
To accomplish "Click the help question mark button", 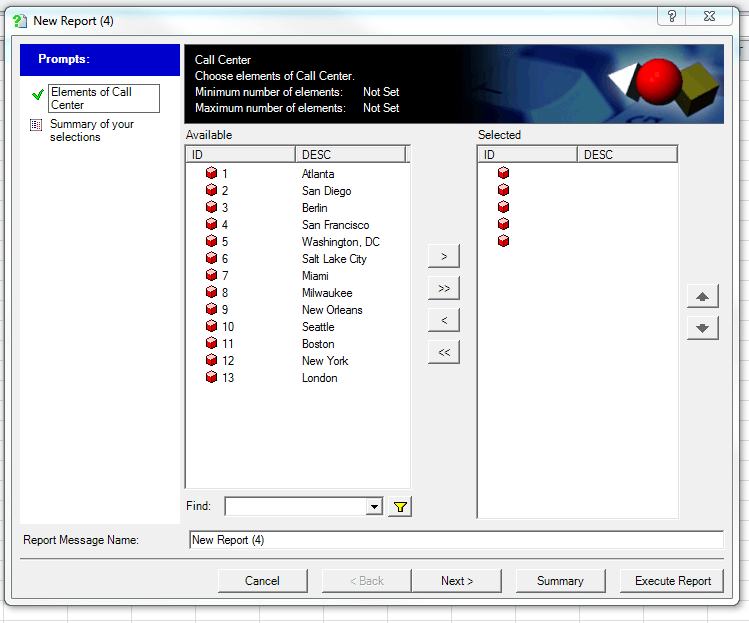I will (x=672, y=17).
